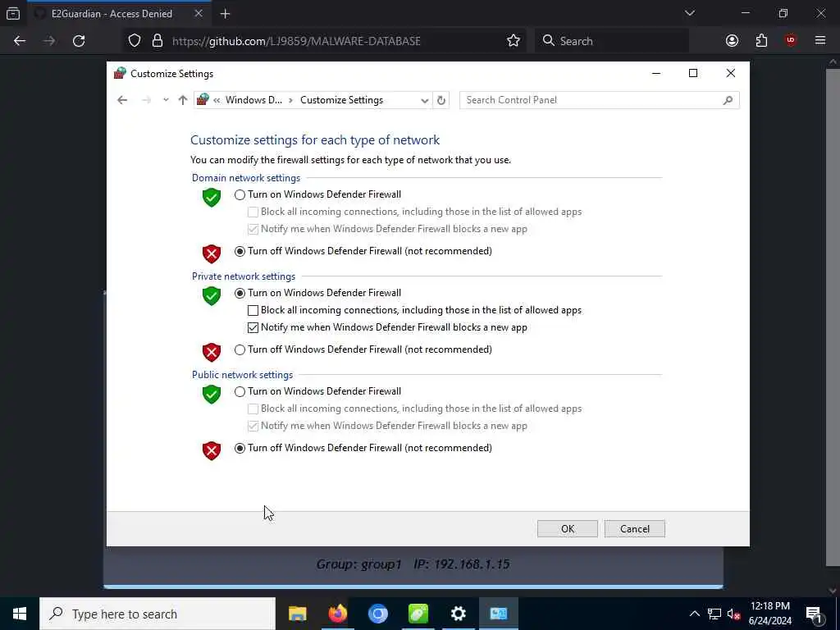
Task: Click the search magnifier in Control Panel
Action: (x=728, y=100)
